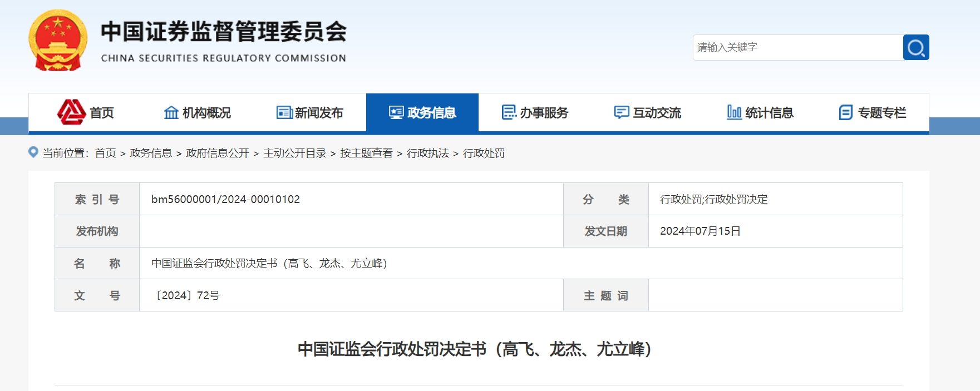Click the national emblem logo
980x391 pixels.
click(58, 41)
